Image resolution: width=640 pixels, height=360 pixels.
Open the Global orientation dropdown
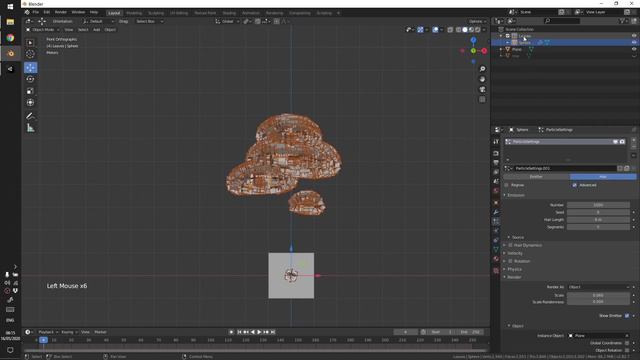pyautogui.click(x=227, y=21)
